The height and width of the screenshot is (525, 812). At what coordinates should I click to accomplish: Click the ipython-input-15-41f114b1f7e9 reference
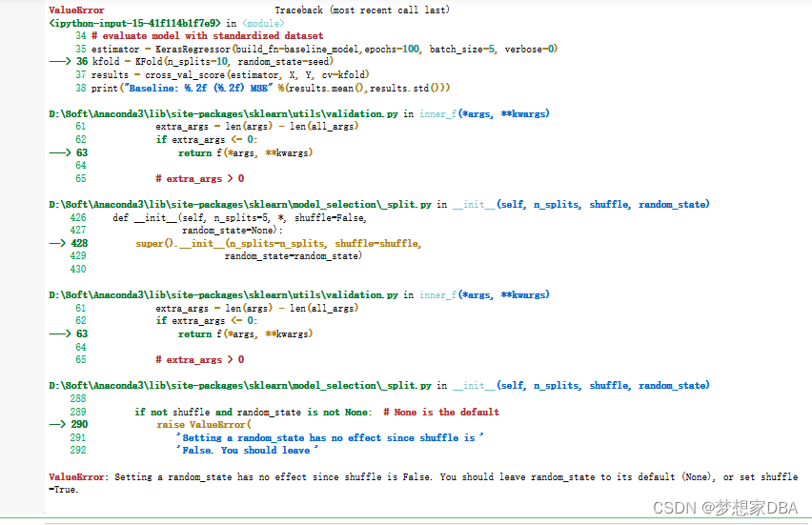(134, 23)
